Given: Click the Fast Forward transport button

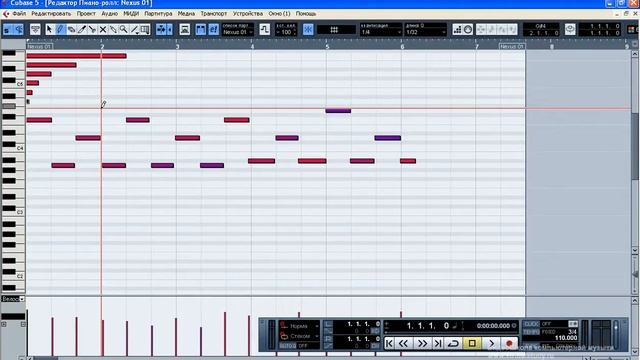Looking at the screenshot, I should point(422,344).
